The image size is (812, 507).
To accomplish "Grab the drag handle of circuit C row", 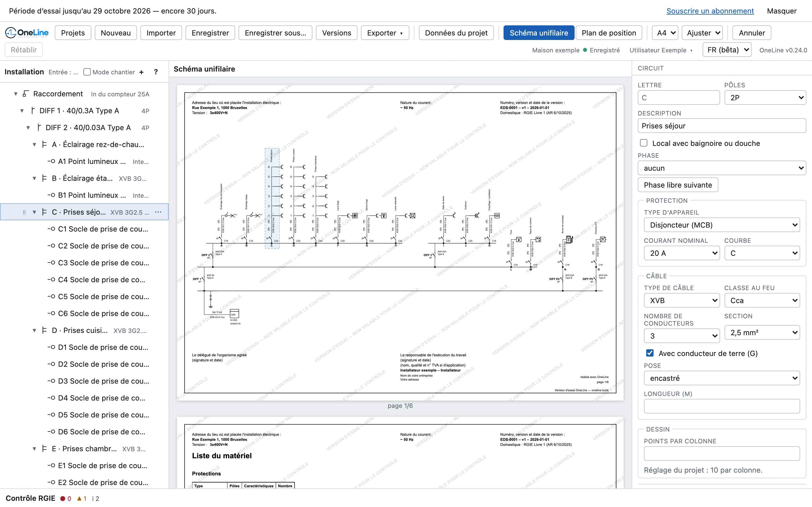I will tap(24, 212).
